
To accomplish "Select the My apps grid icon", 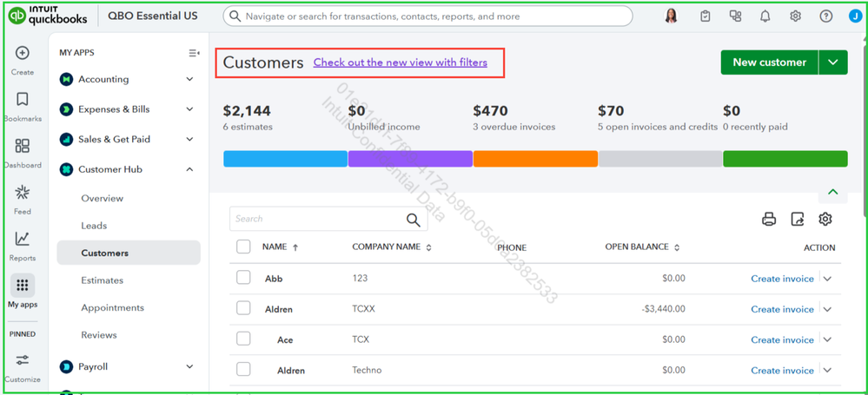I will tap(22, 286).
